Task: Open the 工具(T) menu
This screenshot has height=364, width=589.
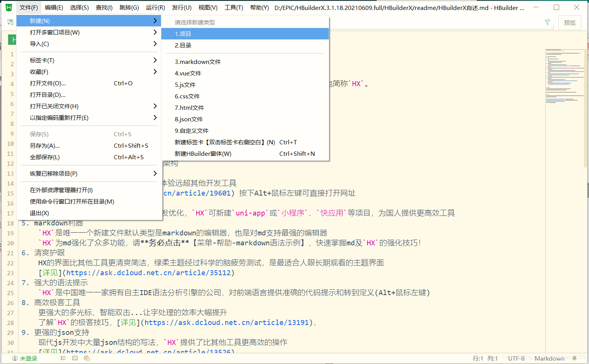Action: (234, 7)
